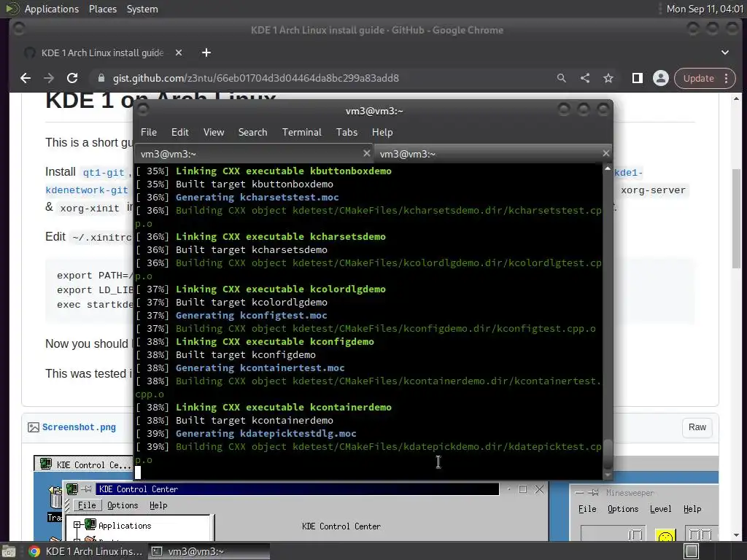Click the page scrollbar thumb in Chrome
The image size is (747, 560).
click(x=737, y=219)
